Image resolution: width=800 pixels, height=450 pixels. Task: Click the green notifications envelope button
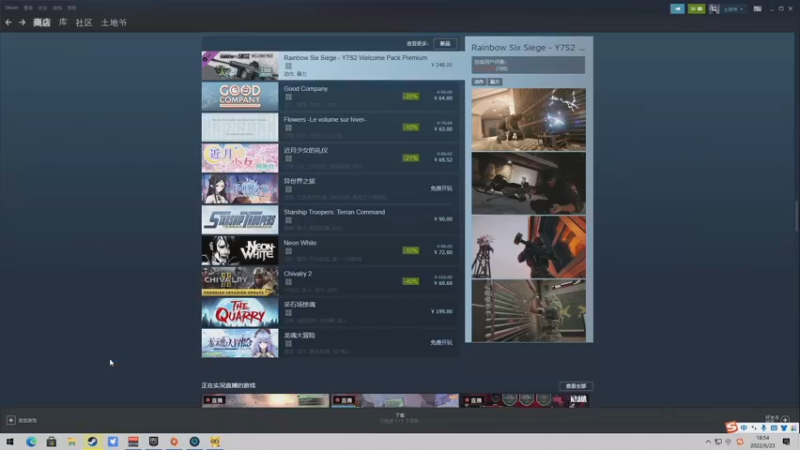[x=696, y=9]
